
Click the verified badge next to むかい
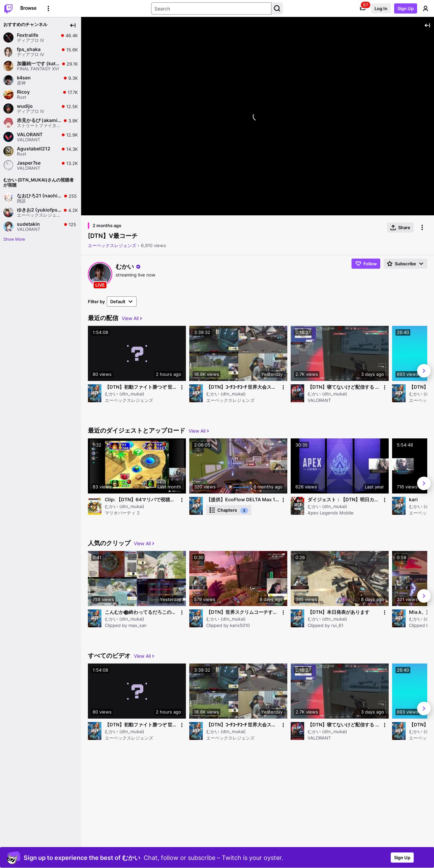coord(138,267)
